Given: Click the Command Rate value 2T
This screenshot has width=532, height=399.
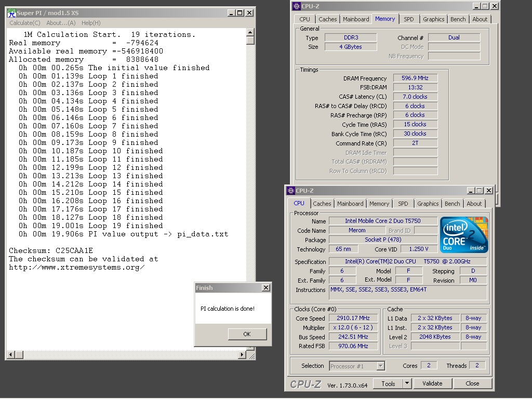Looking at the screenshot, I should [x=415, y=143].
